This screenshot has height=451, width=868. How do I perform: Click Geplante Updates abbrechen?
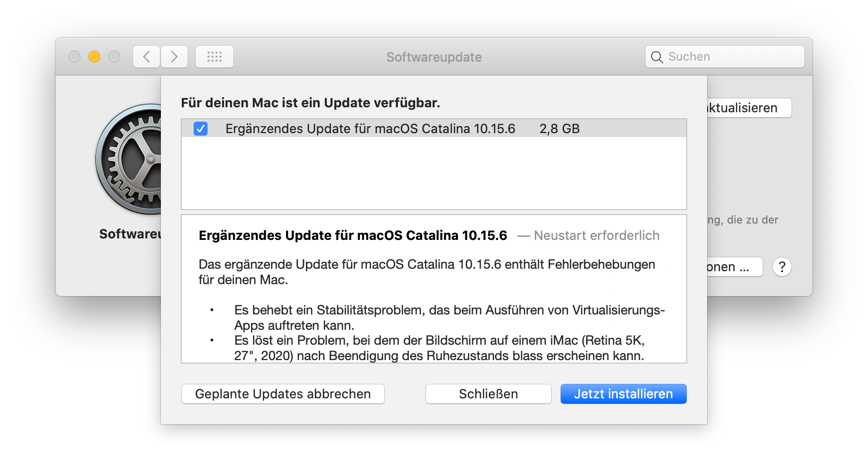(x=283, y=394)
